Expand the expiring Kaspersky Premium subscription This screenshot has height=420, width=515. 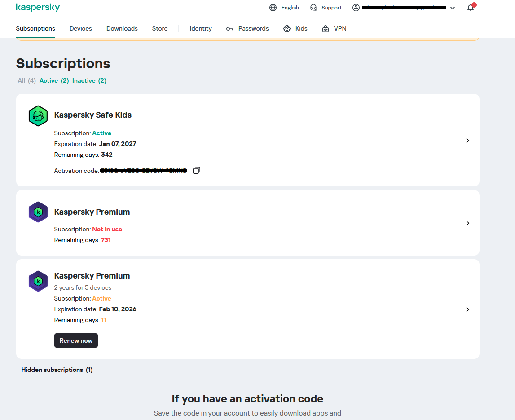(467, 309)
